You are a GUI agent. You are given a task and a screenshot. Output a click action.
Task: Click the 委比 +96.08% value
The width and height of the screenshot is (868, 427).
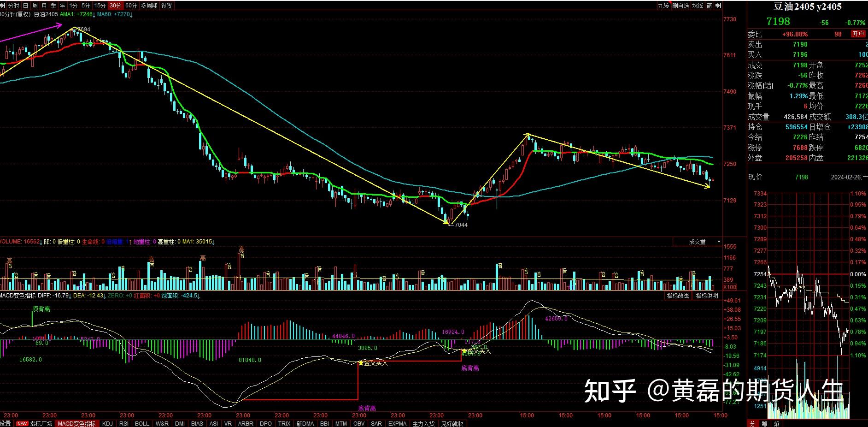click(795, 34)
